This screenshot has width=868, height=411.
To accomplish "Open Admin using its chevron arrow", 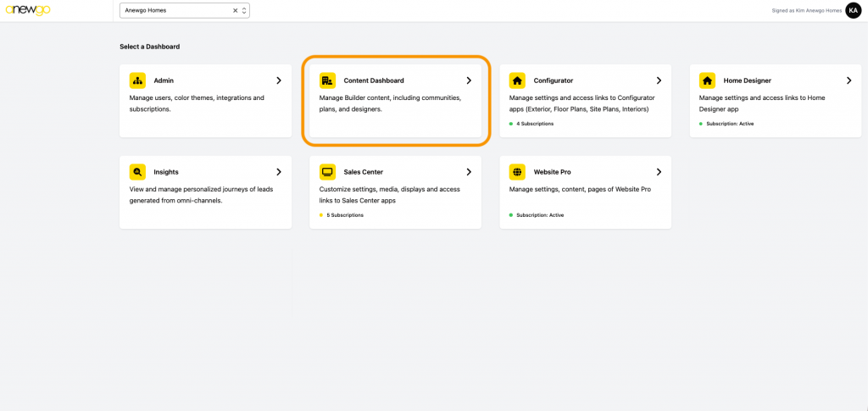I will click(279, 81).
